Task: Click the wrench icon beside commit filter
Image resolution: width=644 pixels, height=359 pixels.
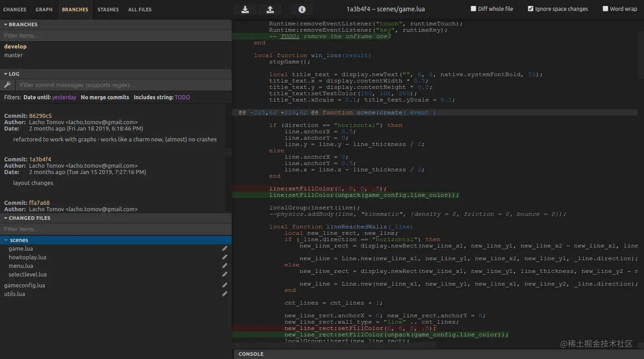Action: click(7, 85)
